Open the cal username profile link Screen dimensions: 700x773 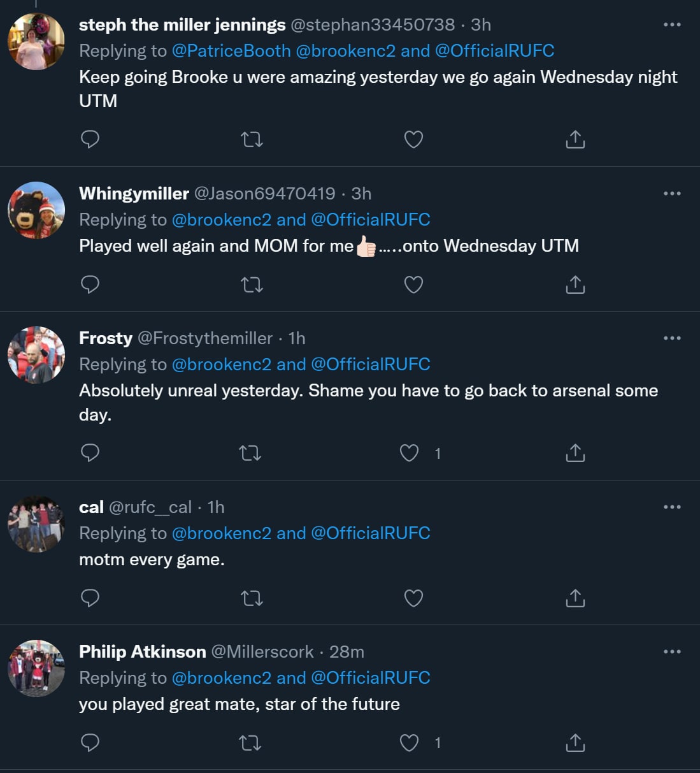point(91,507)
